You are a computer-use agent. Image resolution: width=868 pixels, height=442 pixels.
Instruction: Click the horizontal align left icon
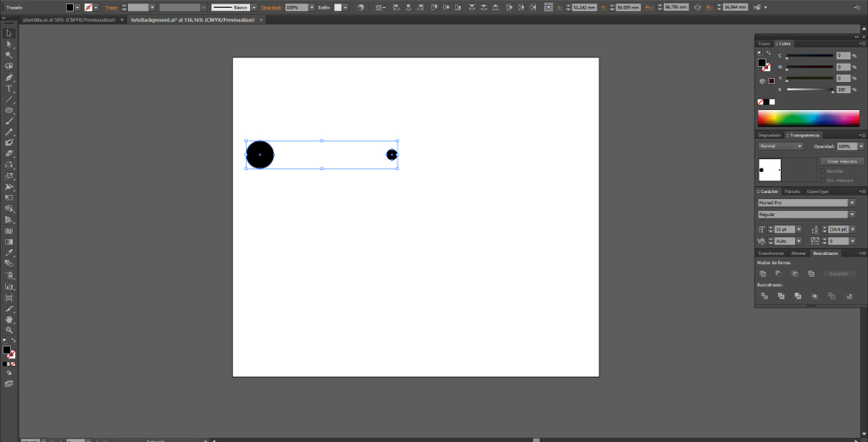tap(397, 8)
